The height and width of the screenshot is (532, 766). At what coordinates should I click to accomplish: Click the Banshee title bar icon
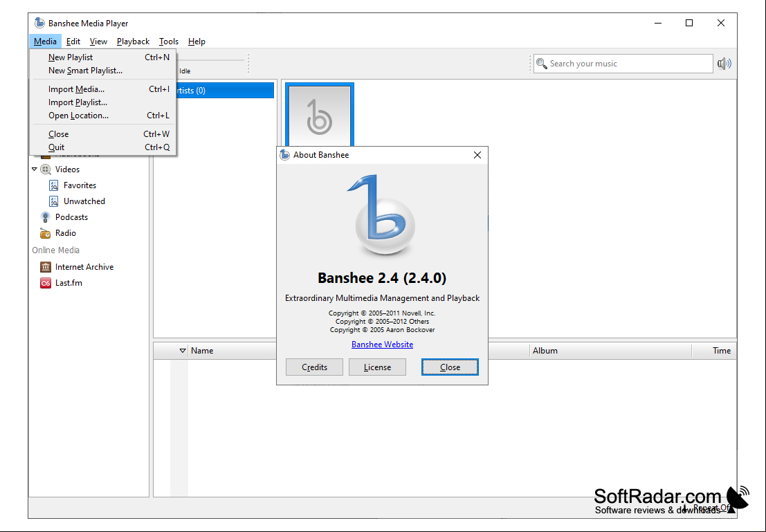[39, 23]
